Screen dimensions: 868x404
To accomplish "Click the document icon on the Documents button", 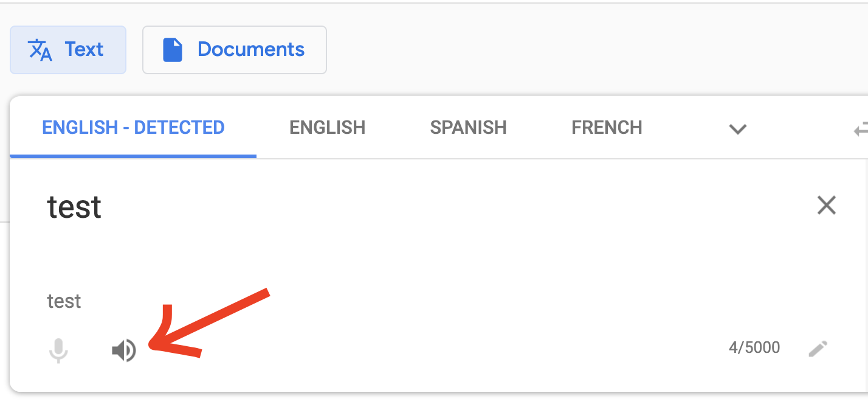I will pos(173,50).
